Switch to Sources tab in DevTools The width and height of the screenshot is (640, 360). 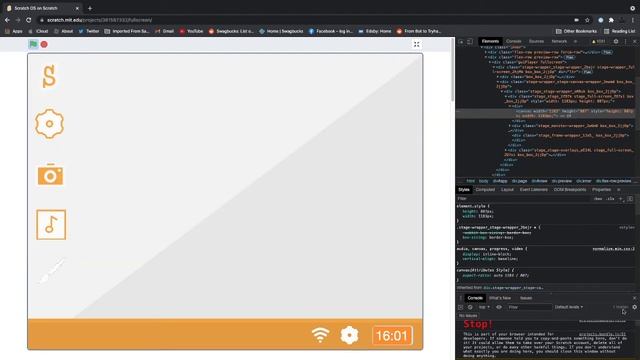536,41
